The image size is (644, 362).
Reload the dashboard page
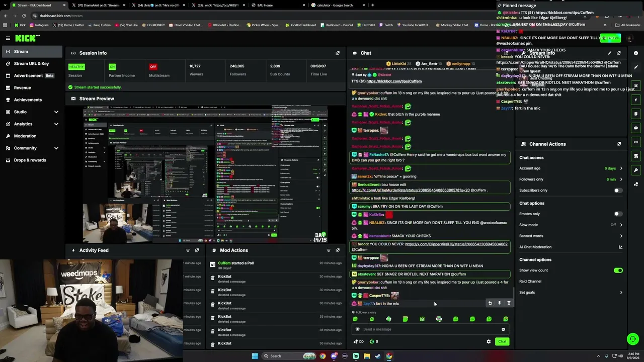(24, 16)
